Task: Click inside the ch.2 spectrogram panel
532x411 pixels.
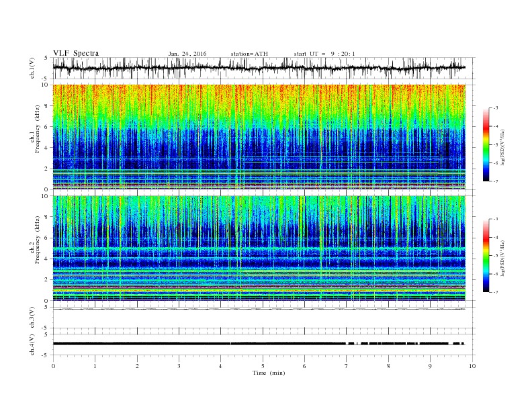Action: coord(259,248)
